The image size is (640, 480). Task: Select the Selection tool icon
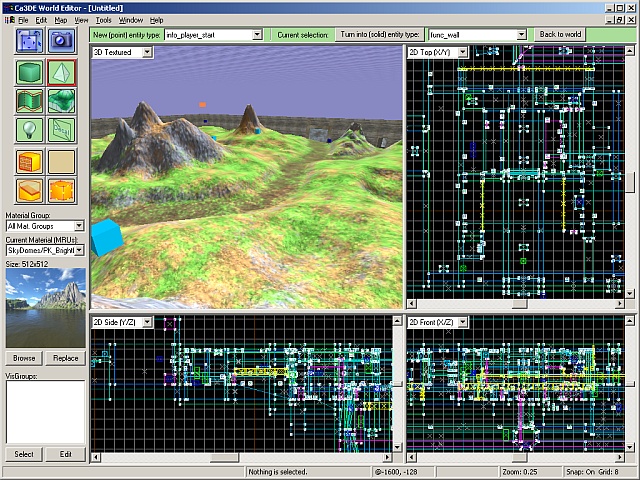[29, 41]
